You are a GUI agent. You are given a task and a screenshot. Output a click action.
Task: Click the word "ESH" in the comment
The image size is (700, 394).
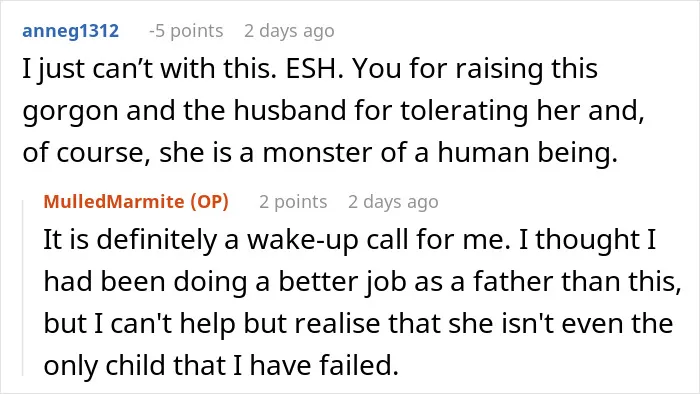coord(314,69)
